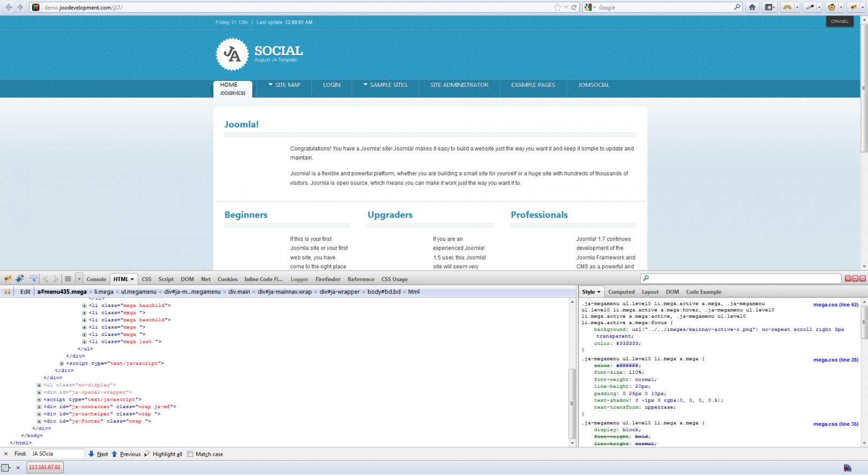This screenshot has height=475, width=868.
Task: Reload the page with refresh icon
Action: 574,7
